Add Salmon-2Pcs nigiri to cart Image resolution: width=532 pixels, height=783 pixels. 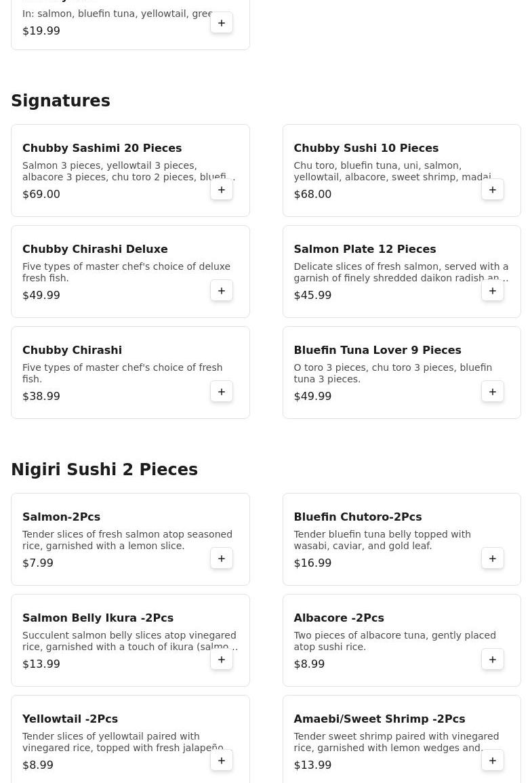(222, 559)
